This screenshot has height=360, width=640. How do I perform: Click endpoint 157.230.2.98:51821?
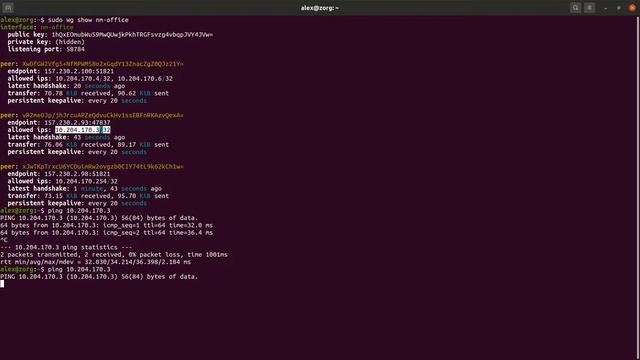pos(77,174)
